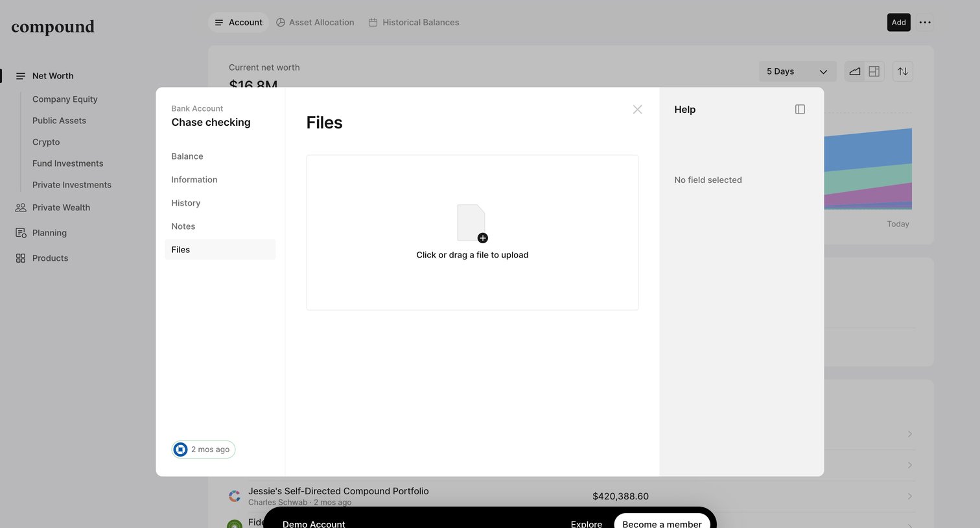Close the Chase checking dialog

point(637,110)
